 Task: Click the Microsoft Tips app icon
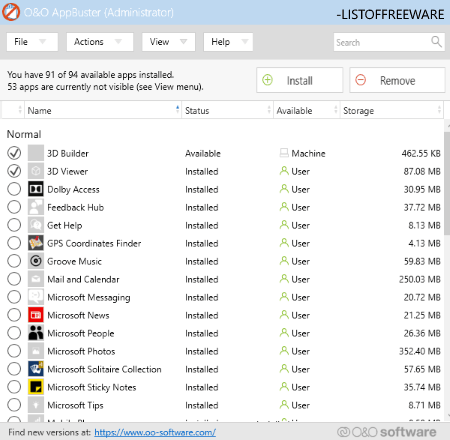coord(36,405)
